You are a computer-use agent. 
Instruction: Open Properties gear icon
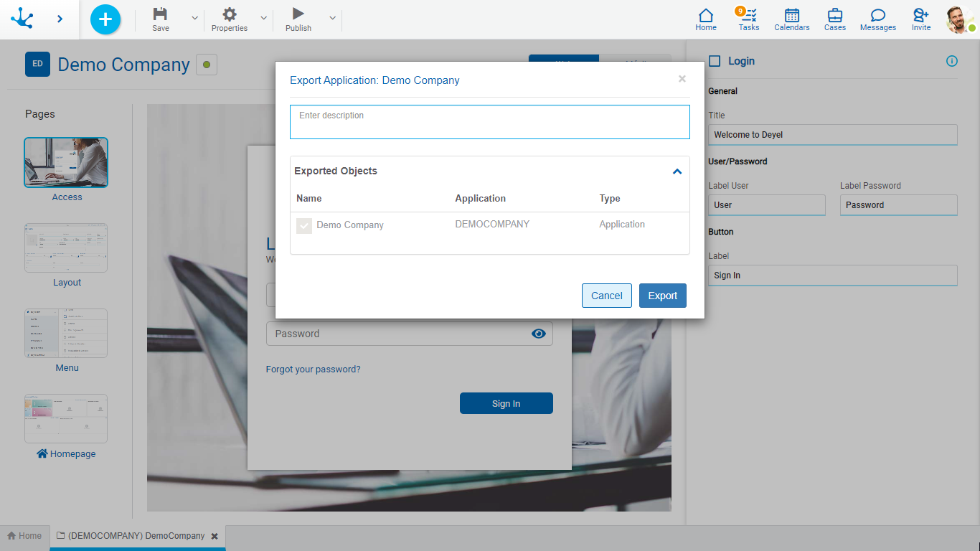coord(229,14)
